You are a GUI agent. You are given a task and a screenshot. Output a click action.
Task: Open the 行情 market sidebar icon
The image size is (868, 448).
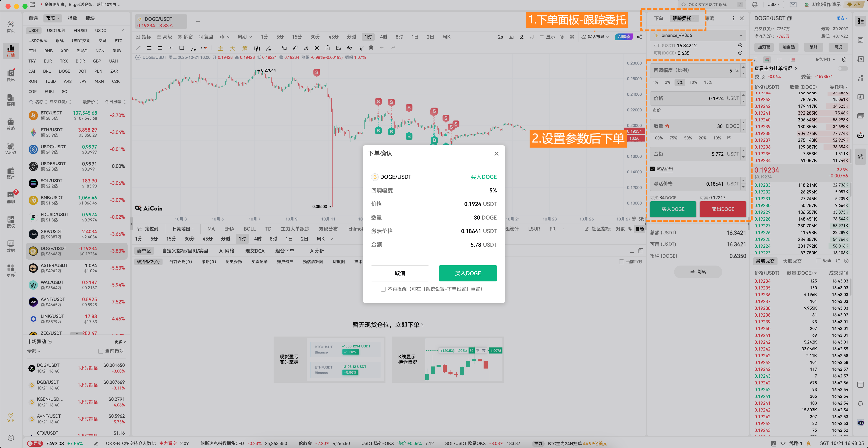(11, 50)
